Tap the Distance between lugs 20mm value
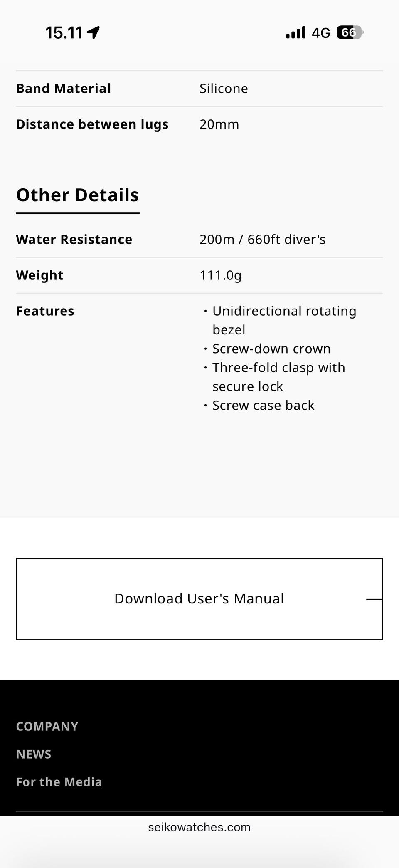Image resolution: width=399 pixels, height=868 pixels. (219, 124)
